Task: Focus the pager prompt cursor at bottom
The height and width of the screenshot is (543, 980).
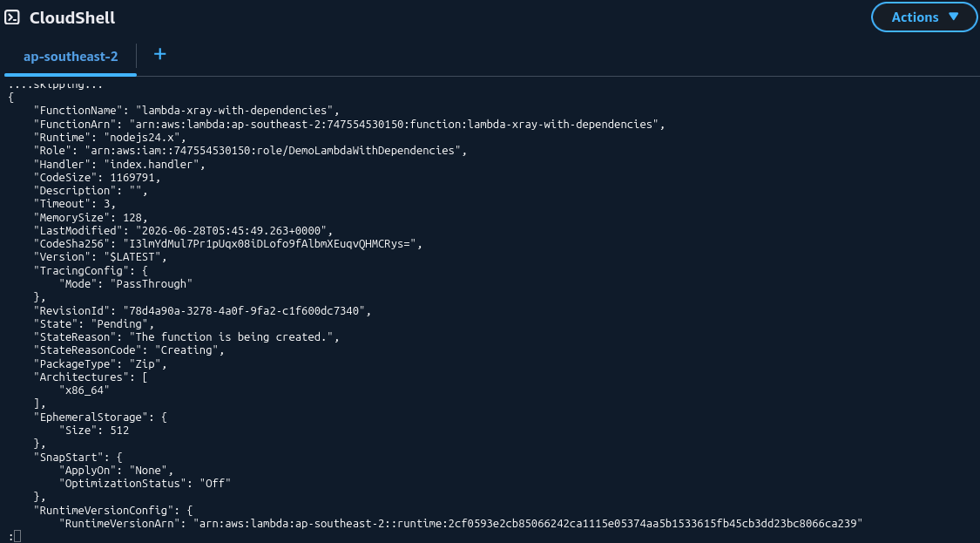Action: 17,535
